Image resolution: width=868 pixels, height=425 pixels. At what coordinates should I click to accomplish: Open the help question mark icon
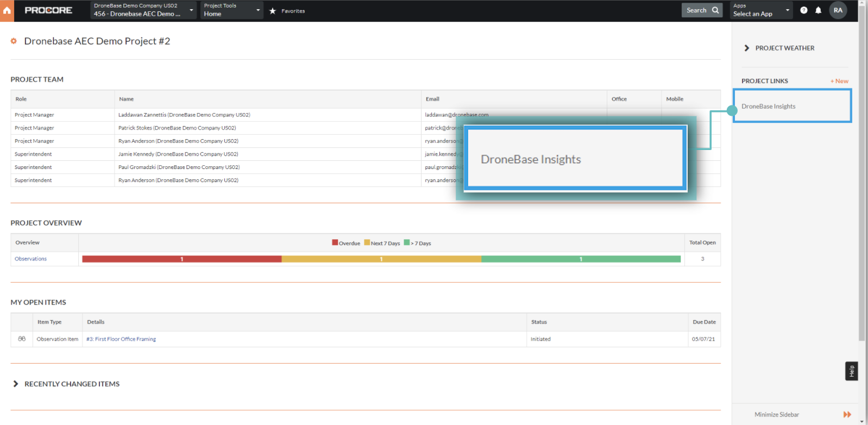click(804, 10)
